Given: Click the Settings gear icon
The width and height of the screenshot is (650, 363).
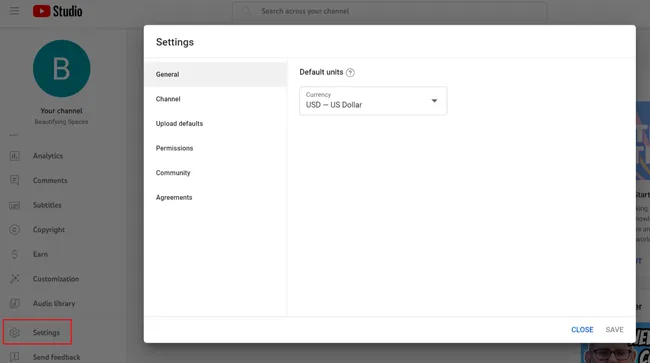Looking at the screenshot, I should tap(15, 332).
